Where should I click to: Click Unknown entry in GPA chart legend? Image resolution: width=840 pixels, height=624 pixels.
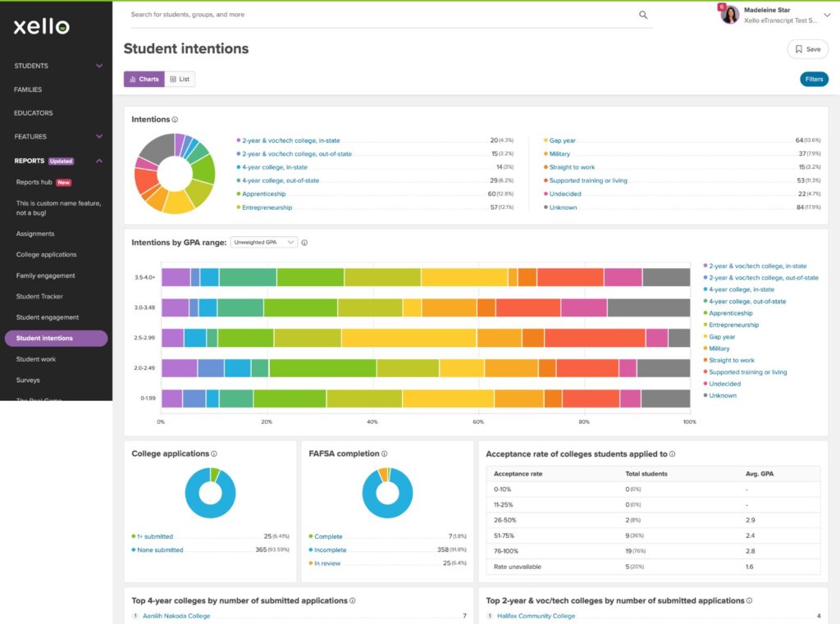pos(722,395)
